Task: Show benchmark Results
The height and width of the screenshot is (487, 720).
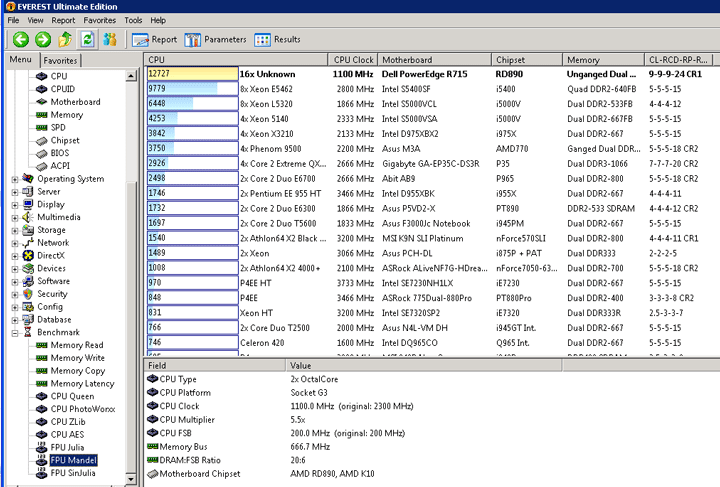Action: [x=277, y=40]
